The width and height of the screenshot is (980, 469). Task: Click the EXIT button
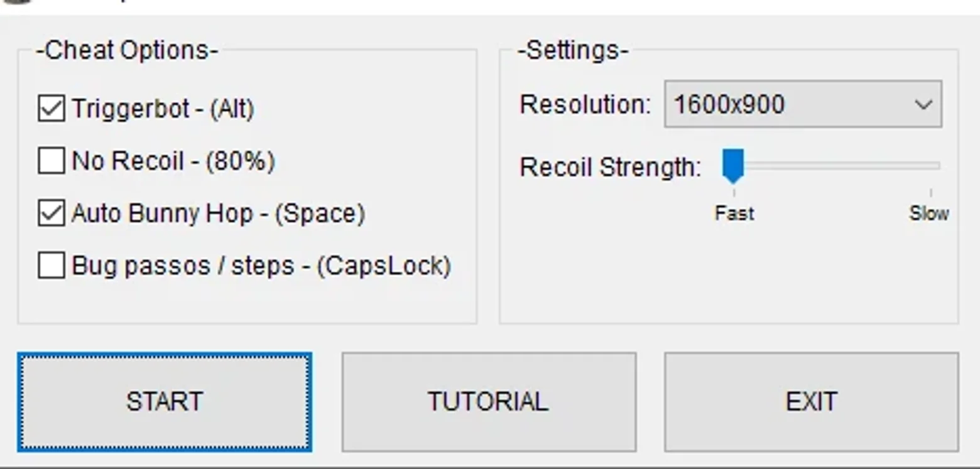coord(812,402)
